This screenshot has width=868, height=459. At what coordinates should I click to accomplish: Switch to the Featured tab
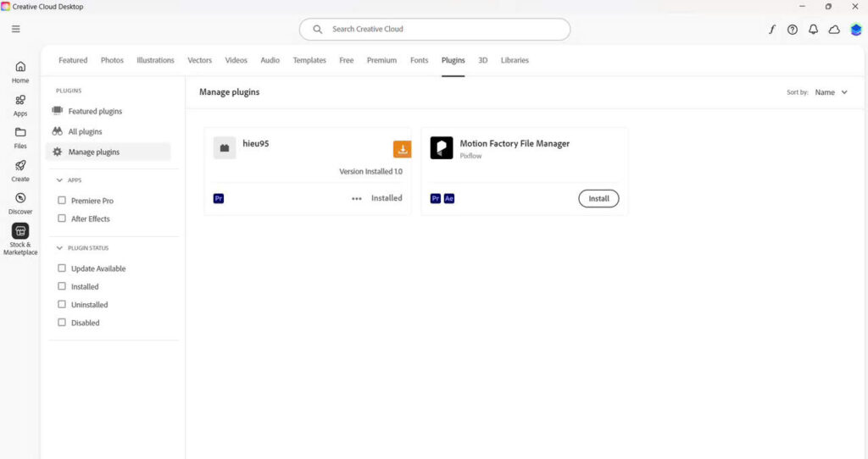(x=73, y=60)
